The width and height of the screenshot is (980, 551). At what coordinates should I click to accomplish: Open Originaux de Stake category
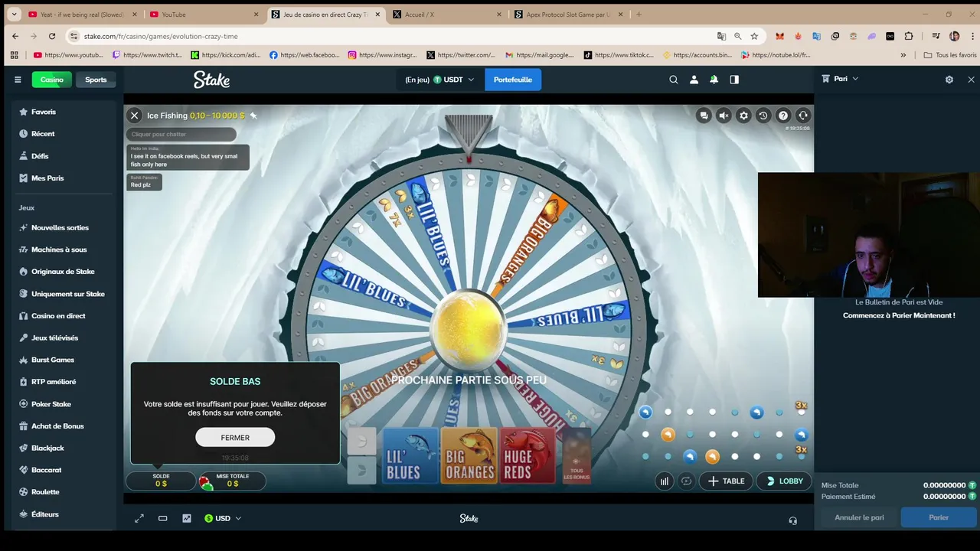[64, 272]
